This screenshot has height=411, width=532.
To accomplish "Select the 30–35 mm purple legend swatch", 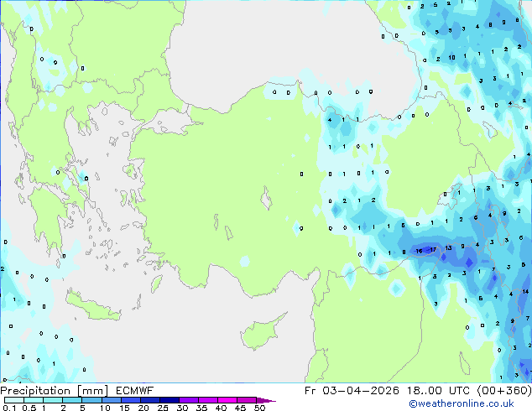I will 189,400.
